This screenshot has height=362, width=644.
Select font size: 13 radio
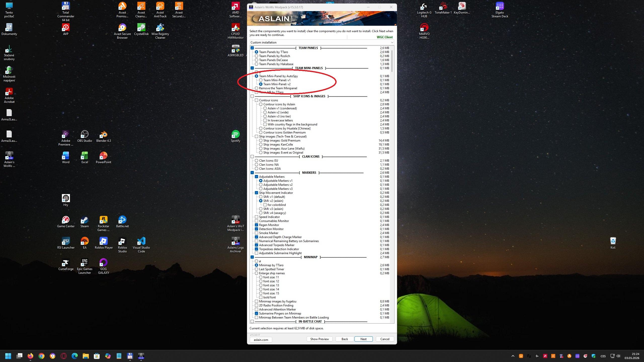[x=261, y=285]
